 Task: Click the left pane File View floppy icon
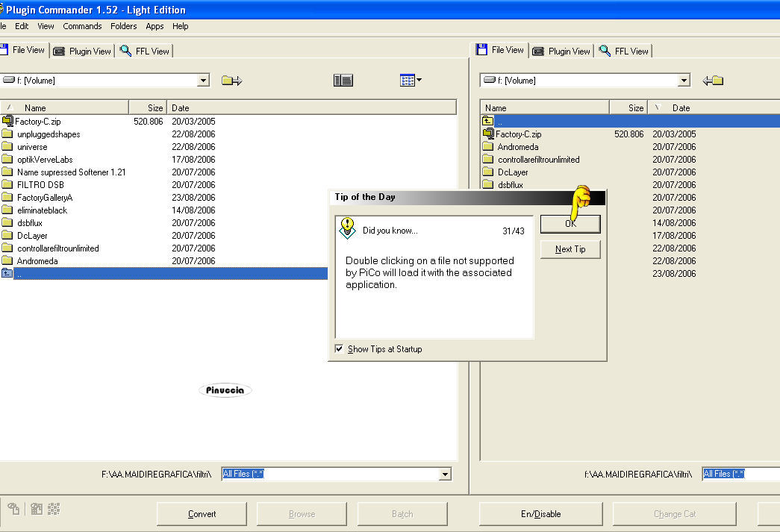4,50
